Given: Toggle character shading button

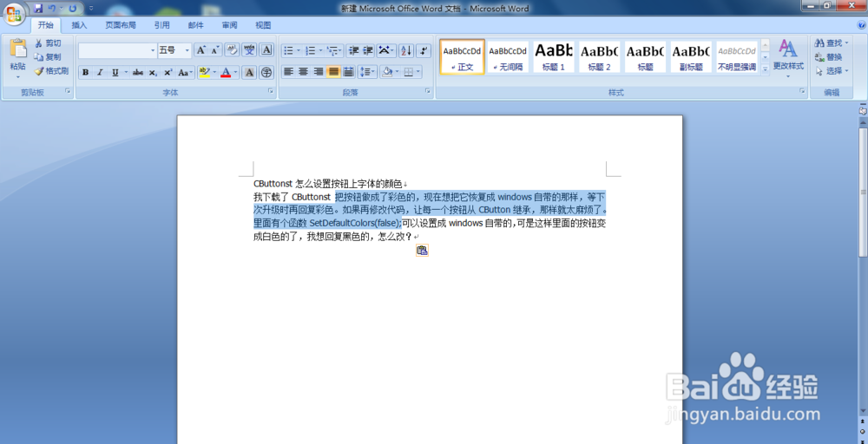Looking at the screenshot, I should click(x=249, y=73).
